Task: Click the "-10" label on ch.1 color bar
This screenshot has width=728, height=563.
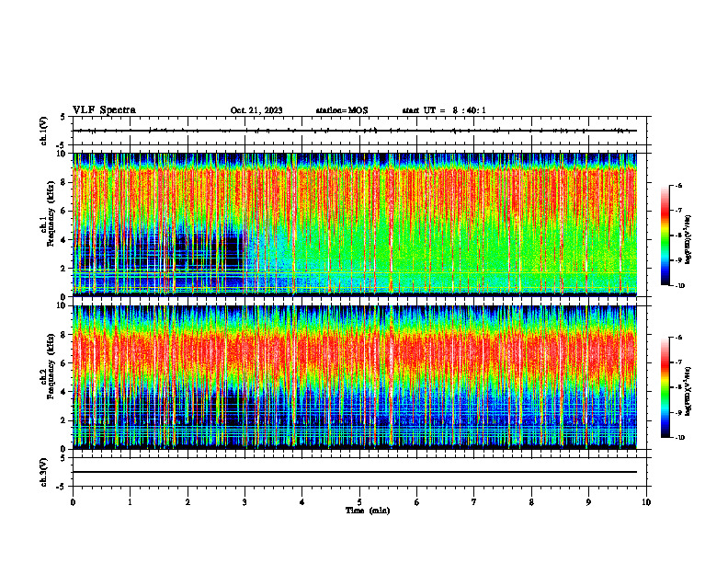Action: pyautogui.click(x=680, y=286)
